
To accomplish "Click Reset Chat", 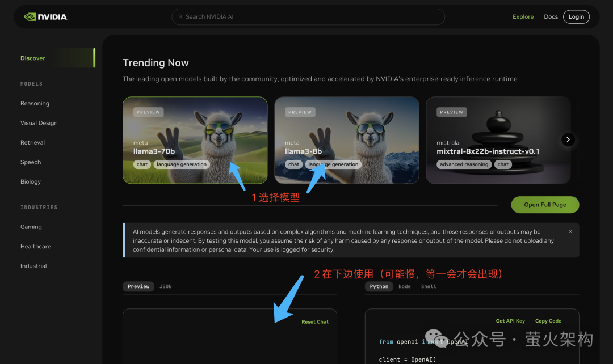I will 315,322.
